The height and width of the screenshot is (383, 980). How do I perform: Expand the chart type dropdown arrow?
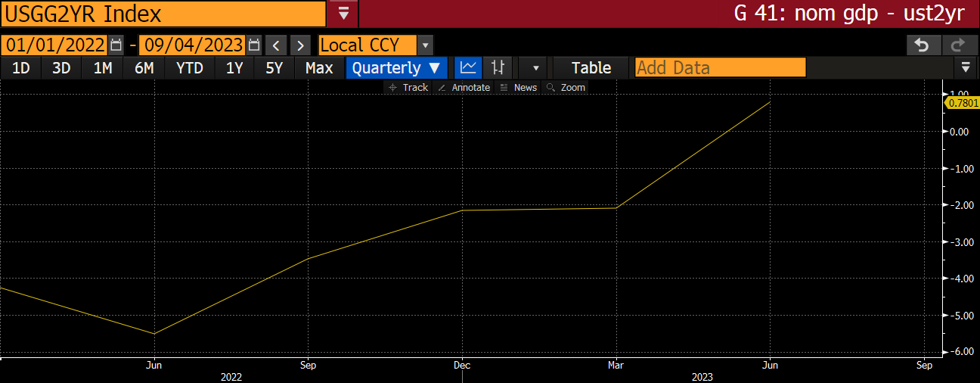[x=535, y=67]
